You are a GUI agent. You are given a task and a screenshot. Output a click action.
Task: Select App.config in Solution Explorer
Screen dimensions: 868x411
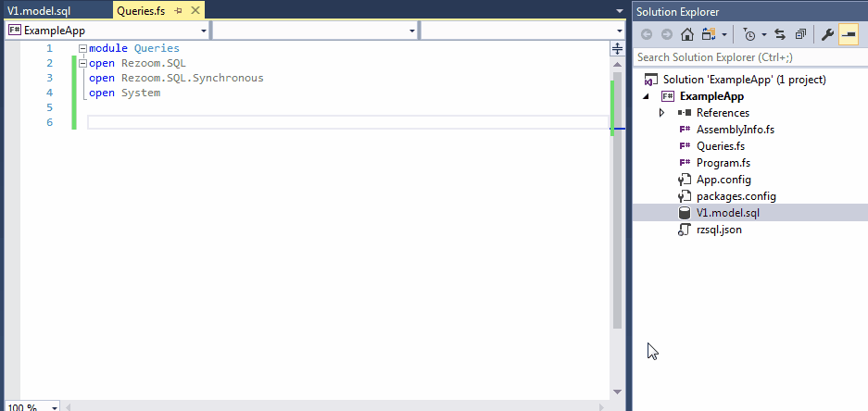tap(723, 180)
